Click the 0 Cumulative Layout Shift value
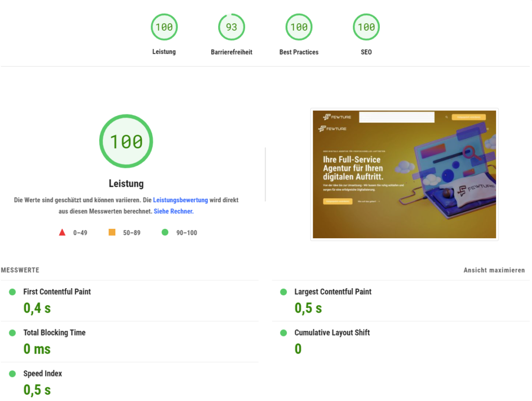Image resolution: width=532 pixels, height=401 pixels. 298,349
